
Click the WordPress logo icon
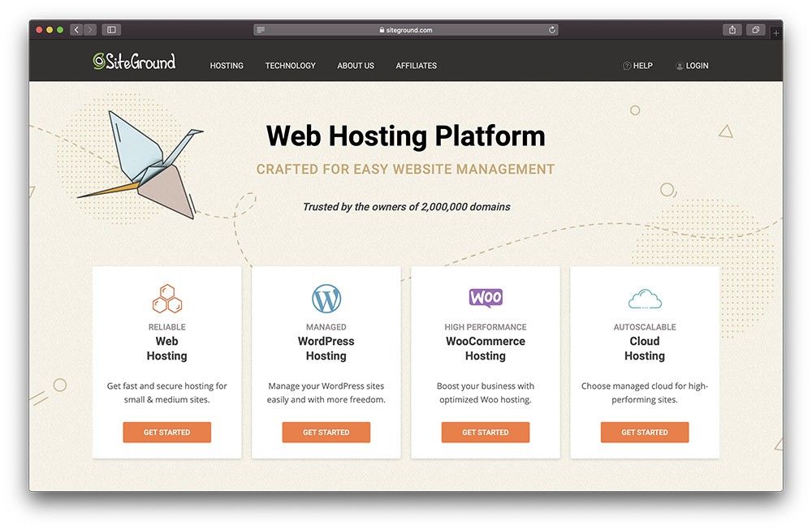[x=326, y=299]
